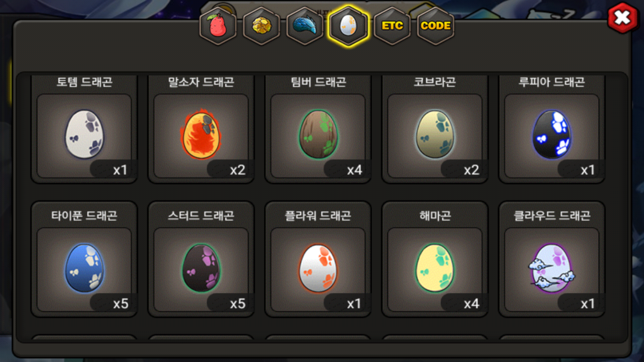The image size is (644, 362).
Task: Pick the brown 팀버 드래곤 egg
Action: tap(318, 134)
